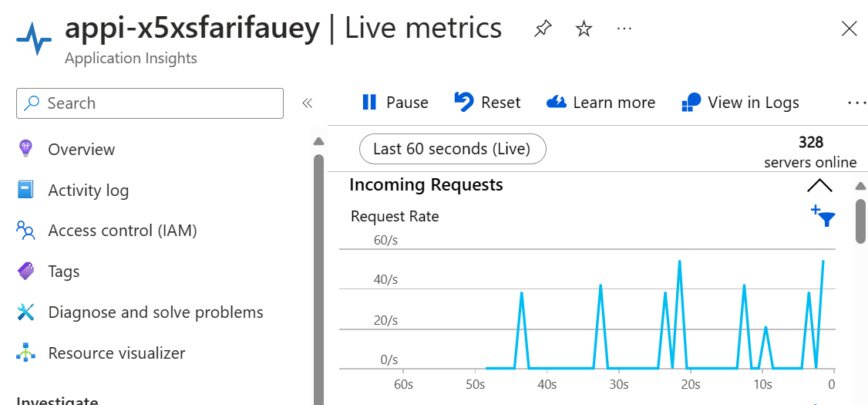Show more toolbar commands ellipsis
Viewport: 868px width, 405px height.
point(857,103)
